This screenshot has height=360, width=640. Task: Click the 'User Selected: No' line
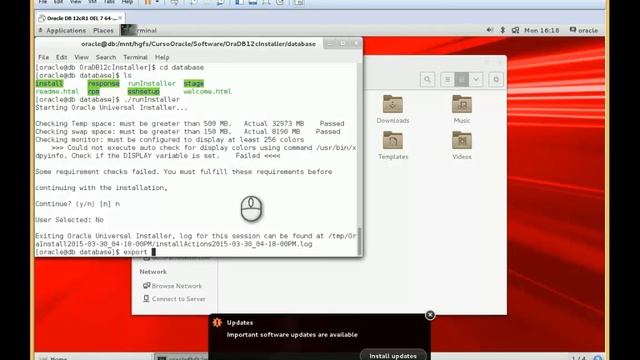(69, 220)
